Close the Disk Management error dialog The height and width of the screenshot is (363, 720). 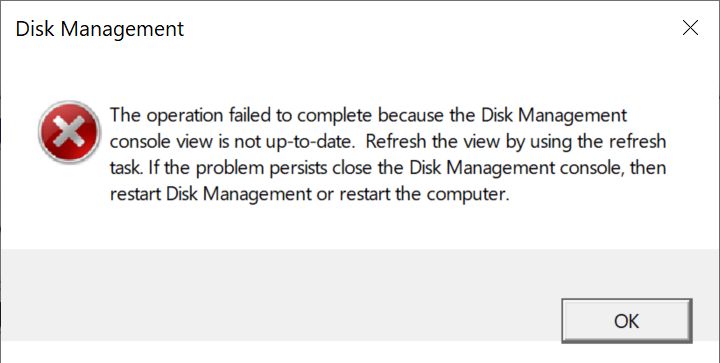click(690, 28)
